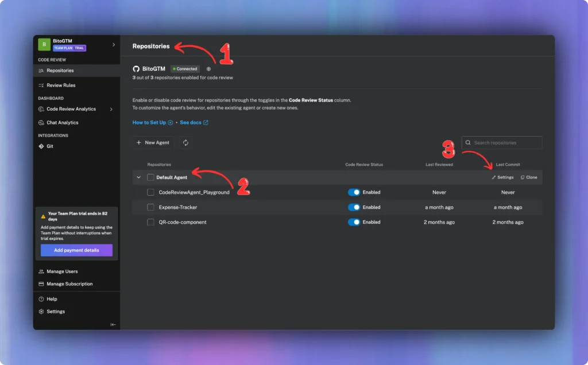Collapse the sidebar with the arrow icon
This screenshot has height=365, width=588.
[113, 324]
